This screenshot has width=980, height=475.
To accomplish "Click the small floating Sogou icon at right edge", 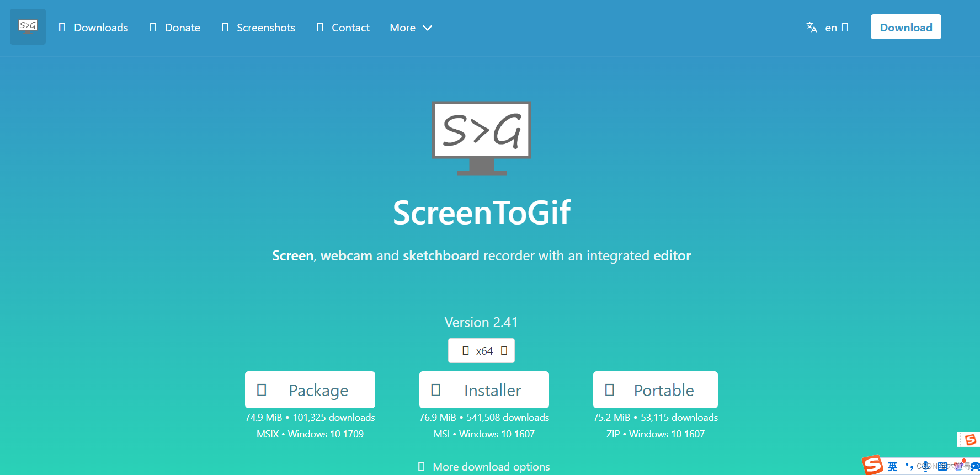I will tap(970, 440).
